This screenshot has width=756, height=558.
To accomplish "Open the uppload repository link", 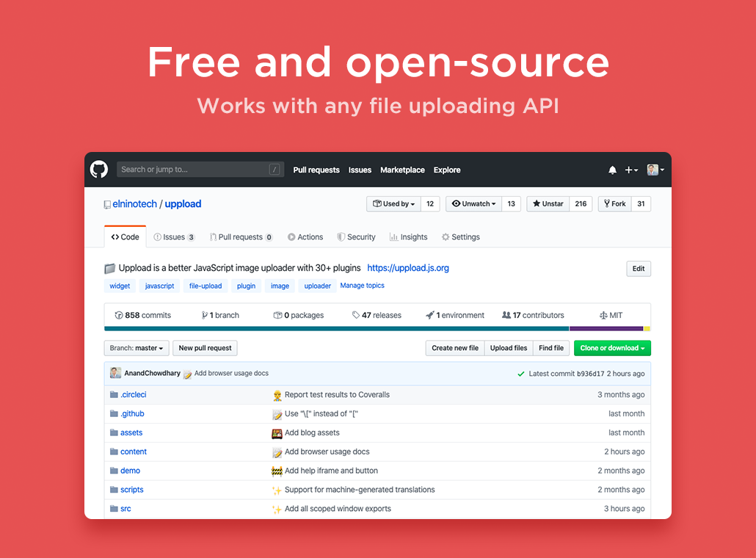I will [x=183, y=204].
